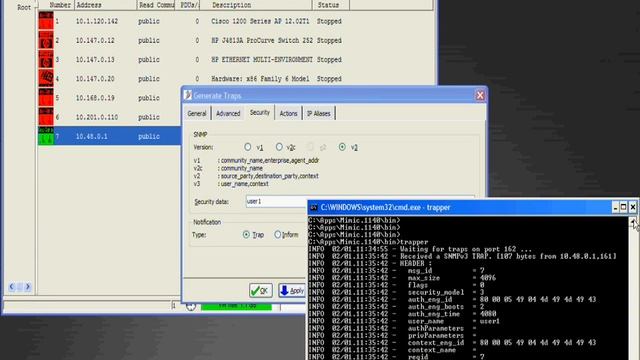Viewport: 640px width, 360px height.
Task: Choose SNMP version v2c radio button
Action: coord(279,147)
